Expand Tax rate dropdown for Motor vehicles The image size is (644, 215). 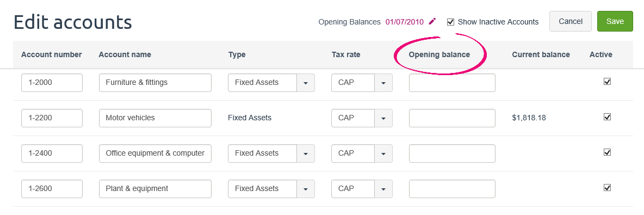(x=383, y=118)
